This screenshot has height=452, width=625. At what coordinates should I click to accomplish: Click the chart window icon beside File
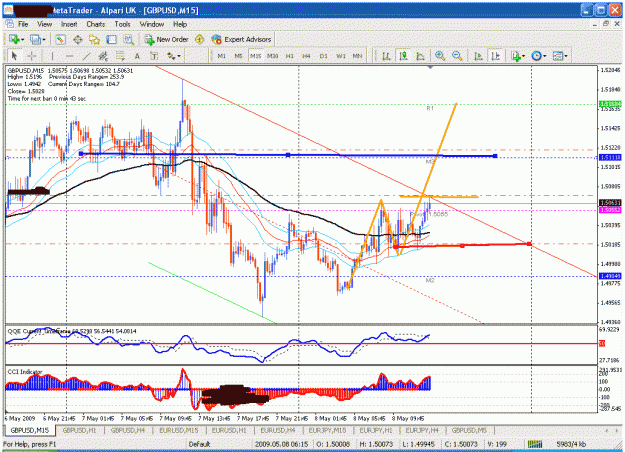[x=9, y=24]
